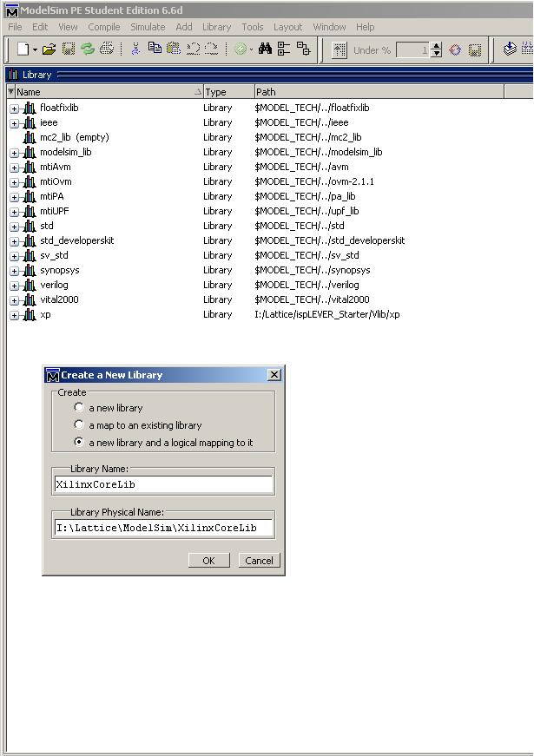Click the xp path I:/Lattice/ispLEVER_Starter/Vlib/xp

(x=327, y=314)
